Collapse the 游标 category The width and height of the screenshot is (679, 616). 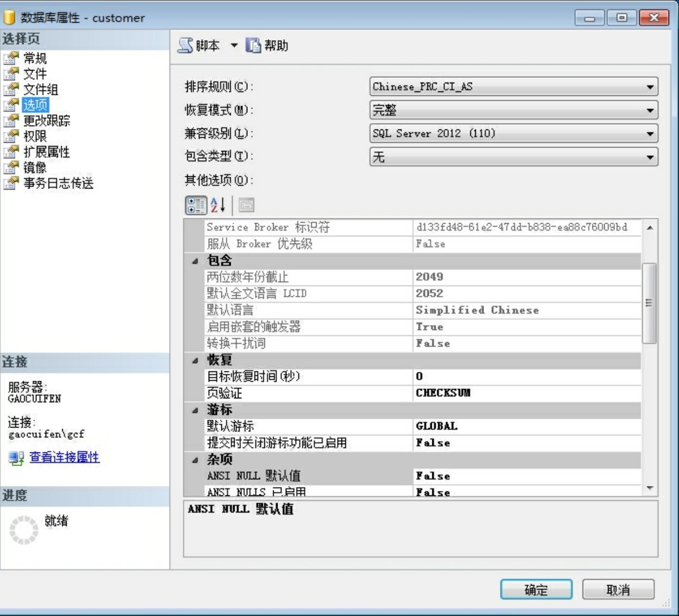[x=195, y=410]
